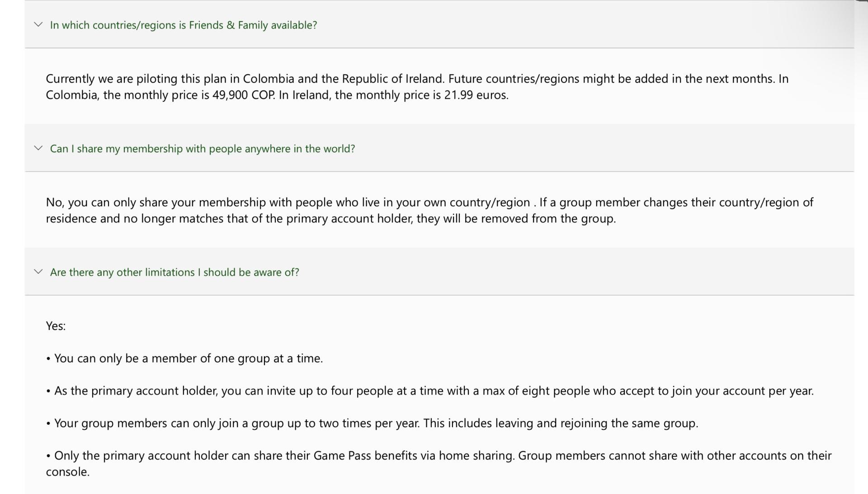Click the 'Yes:' answer text

coord(56,326)
